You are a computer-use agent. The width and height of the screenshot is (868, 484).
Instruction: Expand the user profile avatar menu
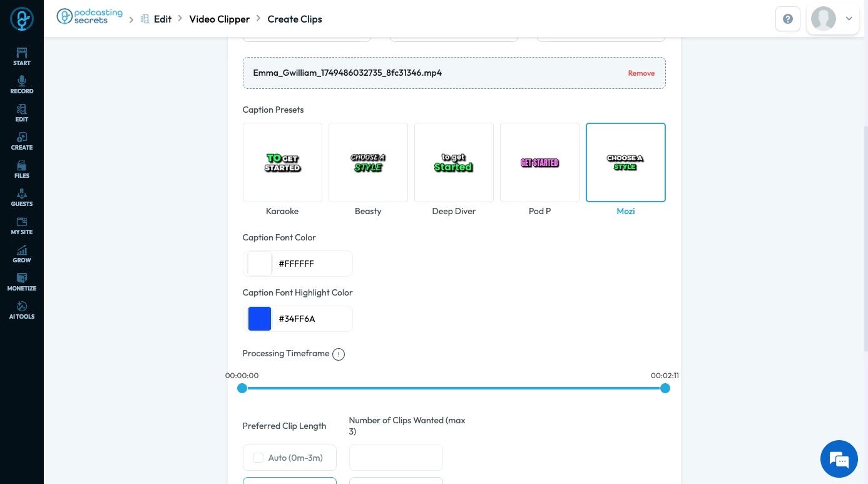point(833,19)
